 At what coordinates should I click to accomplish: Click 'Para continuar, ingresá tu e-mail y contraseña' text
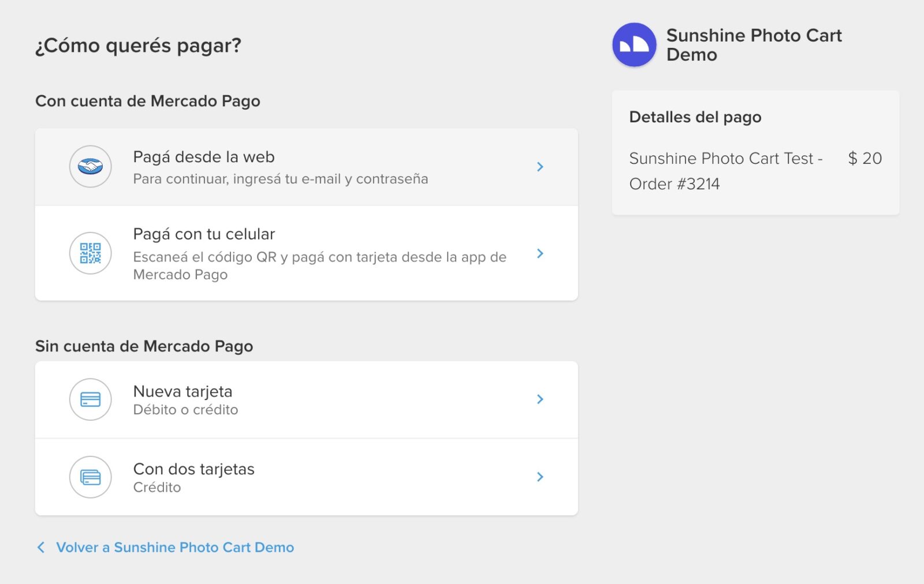281,179
